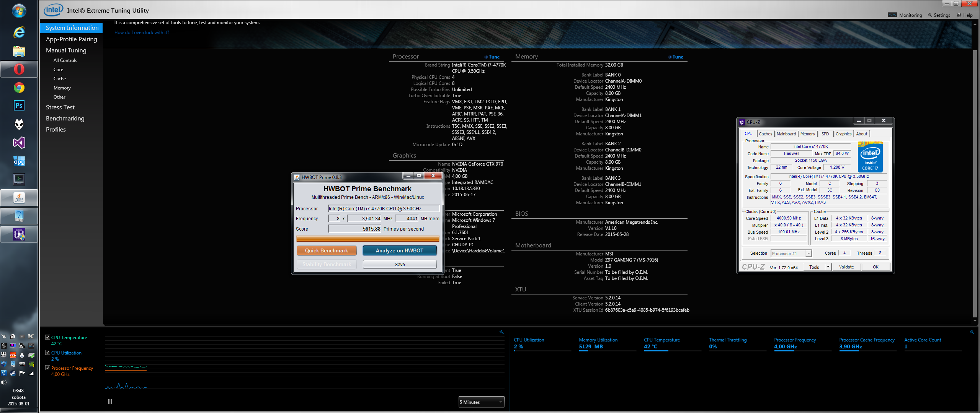This screenshot has height=413, width=980.
Task: Open monitor panel wrench at far right
Action: [x=972, y=332]
